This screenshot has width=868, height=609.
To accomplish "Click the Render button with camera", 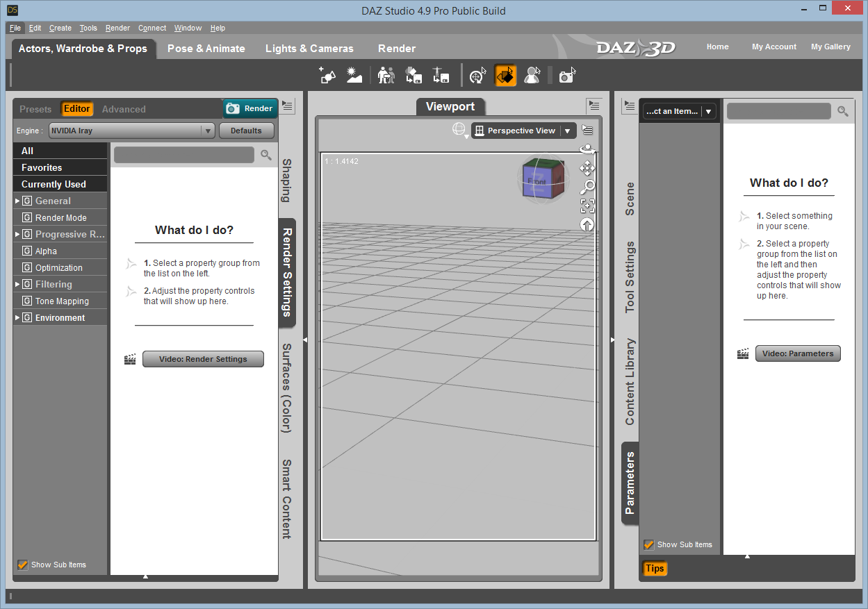I will (x=250, y=108).
